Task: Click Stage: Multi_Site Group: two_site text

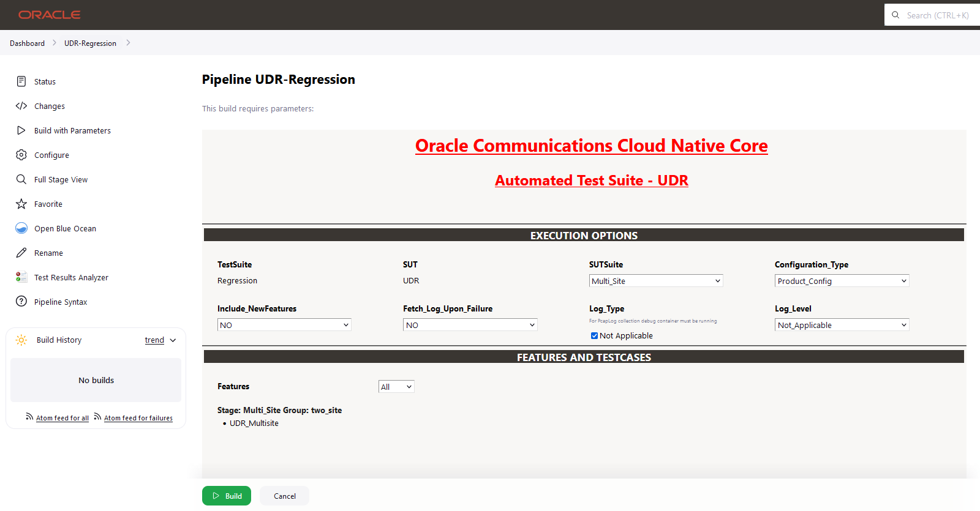Action: [x=279, y=410]
